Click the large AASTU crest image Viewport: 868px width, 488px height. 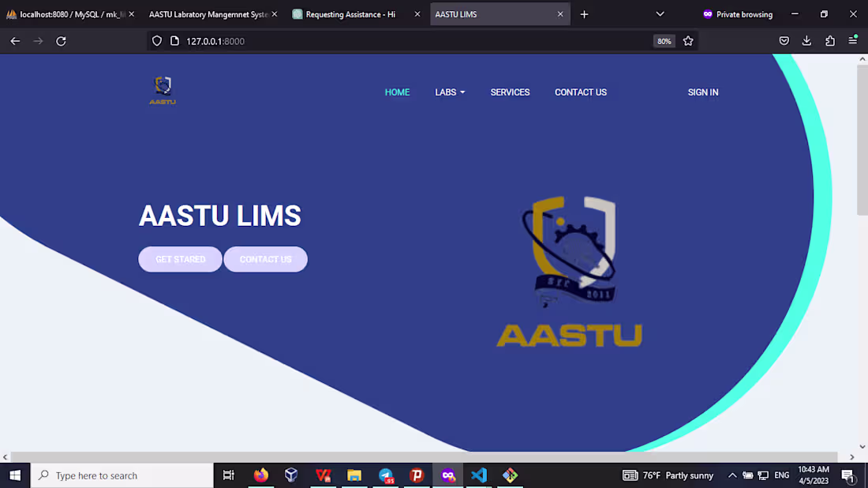(x=569, y=272)
